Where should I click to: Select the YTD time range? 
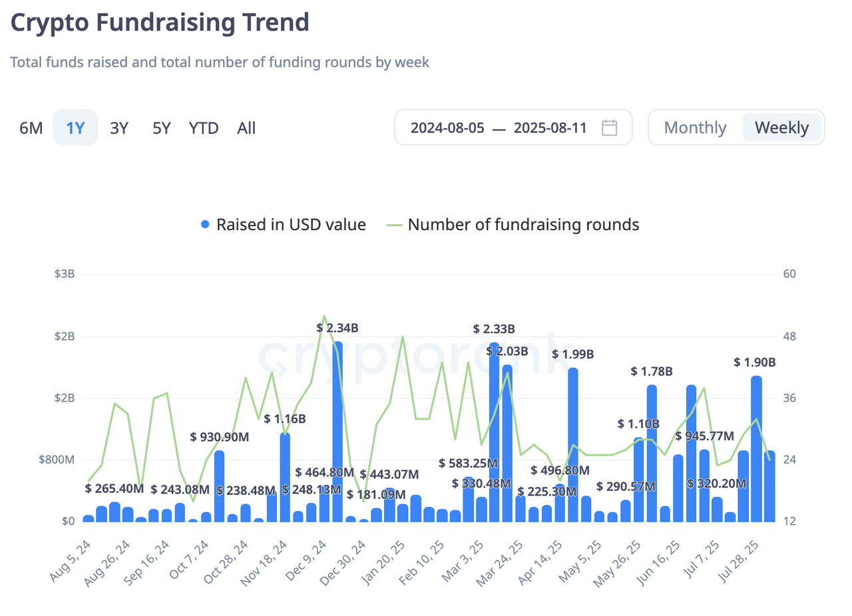(x=204, y=128)
